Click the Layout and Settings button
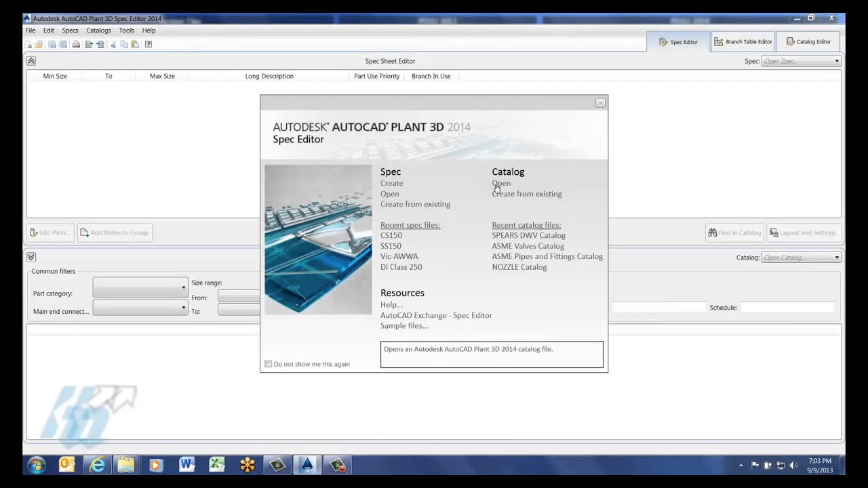Viewport: 868px width, 488px height. (x=804, y=232)
